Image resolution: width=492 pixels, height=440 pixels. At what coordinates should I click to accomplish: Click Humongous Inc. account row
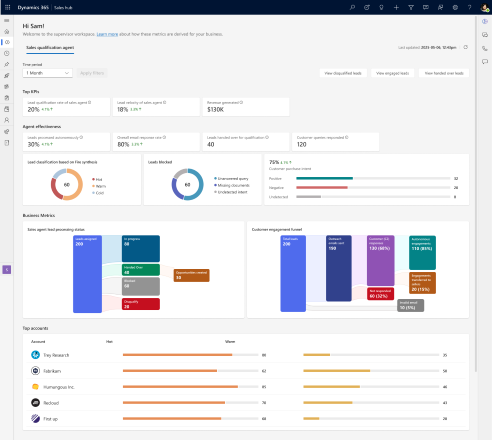point(246,387)
